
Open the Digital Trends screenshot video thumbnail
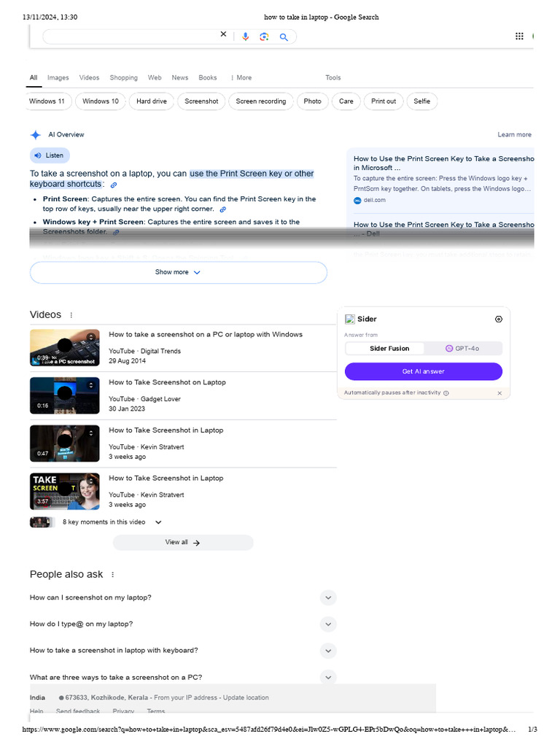pyautogui.click(x=64, y=348)
